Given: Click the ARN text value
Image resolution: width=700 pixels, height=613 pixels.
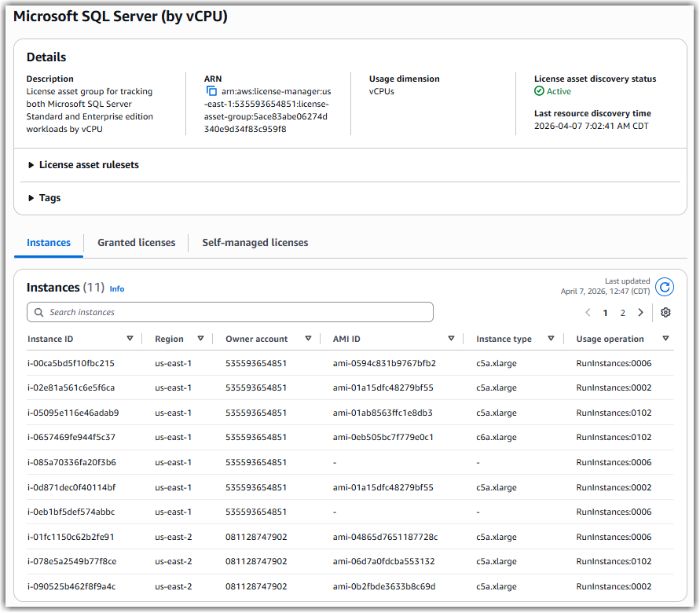Looking at the screenshot, I should (267, 110).
